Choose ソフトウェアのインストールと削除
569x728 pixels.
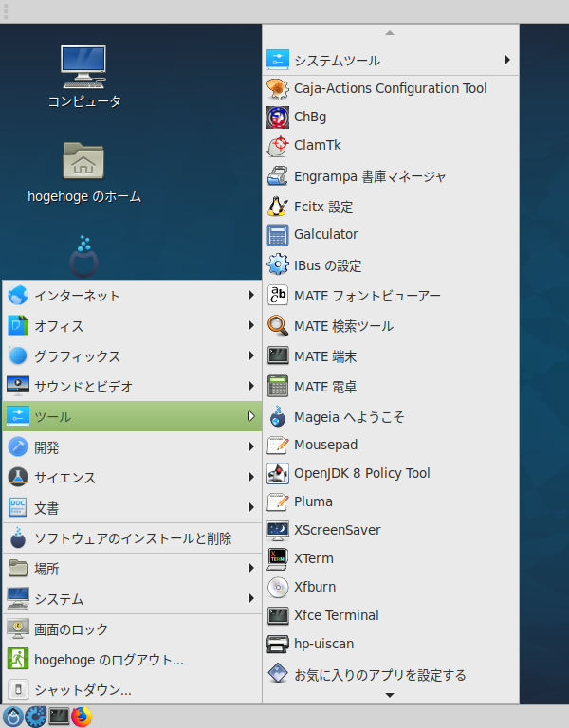(x=133, y=538)
